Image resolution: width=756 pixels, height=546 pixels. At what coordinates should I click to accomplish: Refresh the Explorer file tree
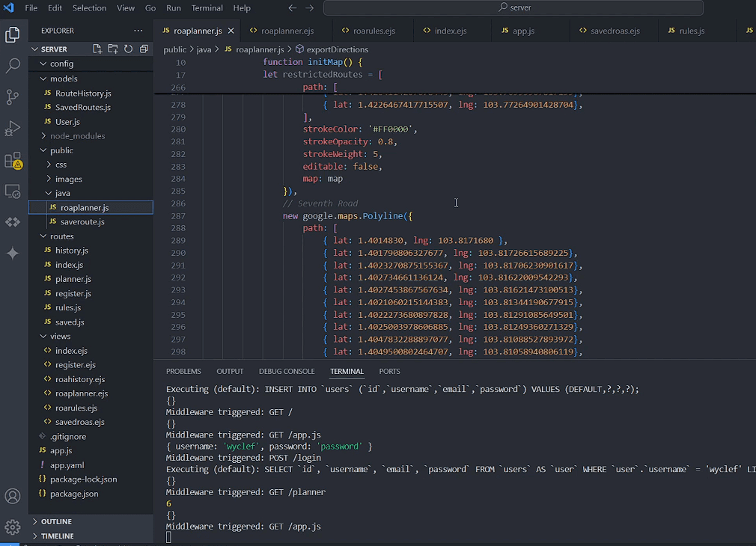129,49
